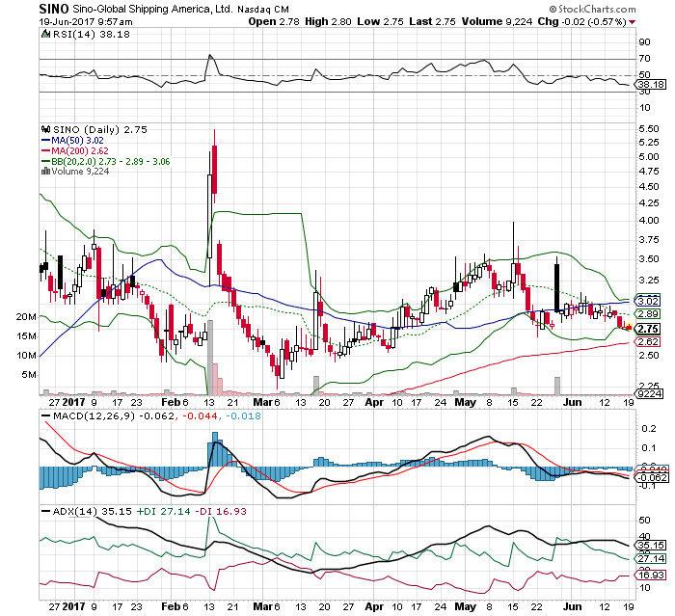Screen dimensions: 675x616
Task: Click the Volume 9,224 legend text
Action: click(80, 172)
